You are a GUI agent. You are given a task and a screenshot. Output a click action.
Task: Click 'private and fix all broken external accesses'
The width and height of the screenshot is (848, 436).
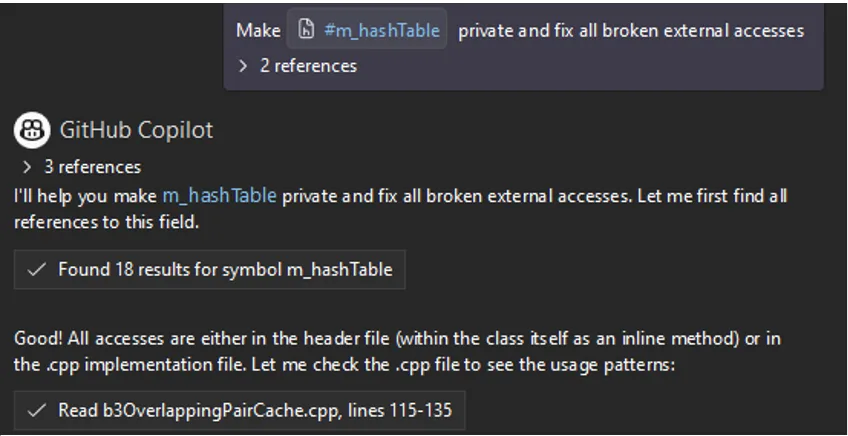click(631, 30)
